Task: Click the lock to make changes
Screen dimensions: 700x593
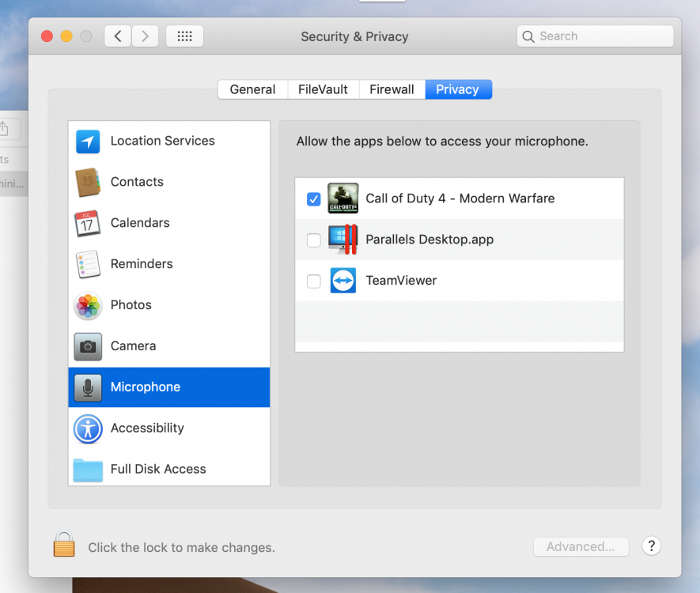Action: (64, 546)
